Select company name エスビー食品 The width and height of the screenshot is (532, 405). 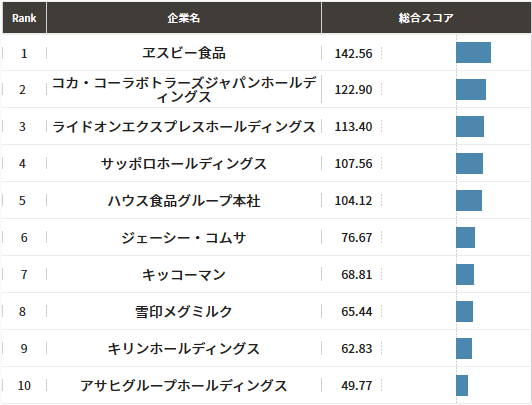184,53
